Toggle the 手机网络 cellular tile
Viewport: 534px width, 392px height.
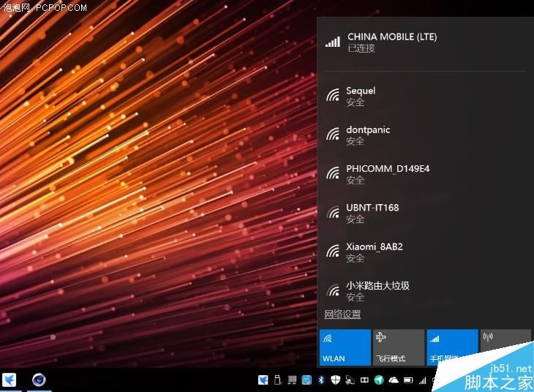pos(452,347)
